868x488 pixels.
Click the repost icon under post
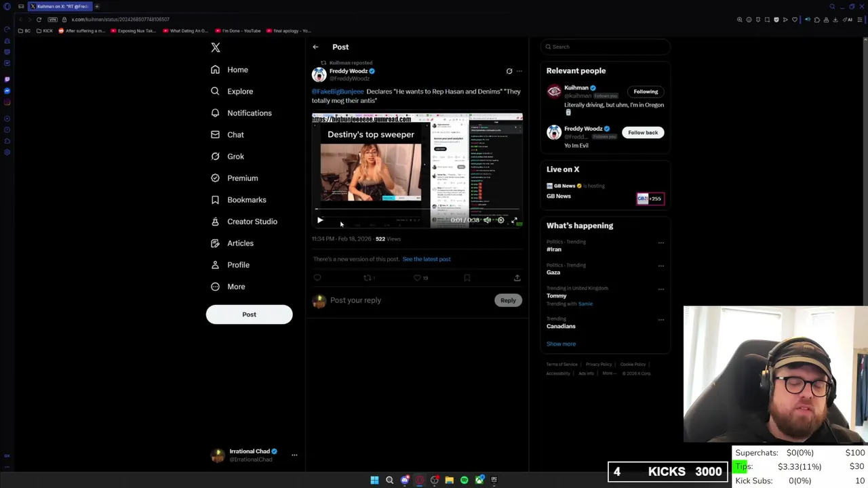tap(369, 278)
